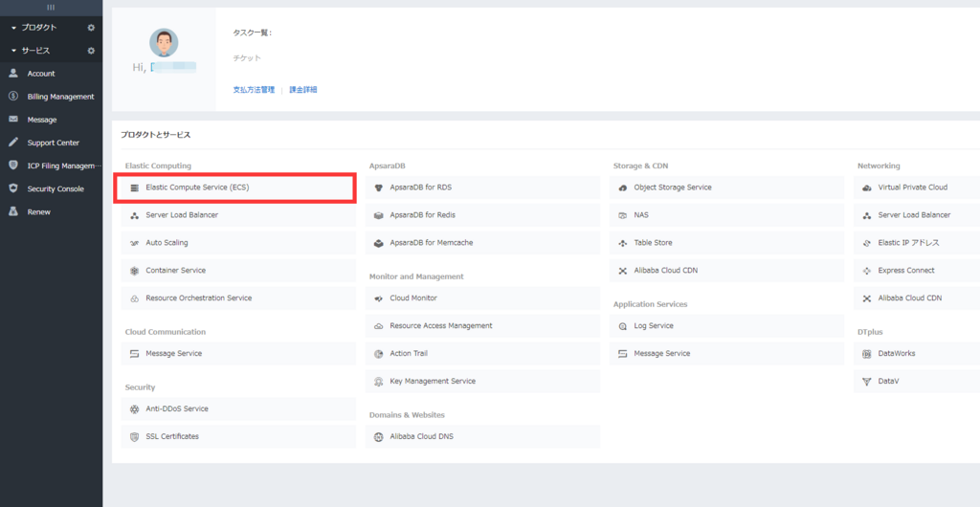This screenshot has height=507, width=980.
Task: Open the 支払方法管理 link
Action: point(254,90)
